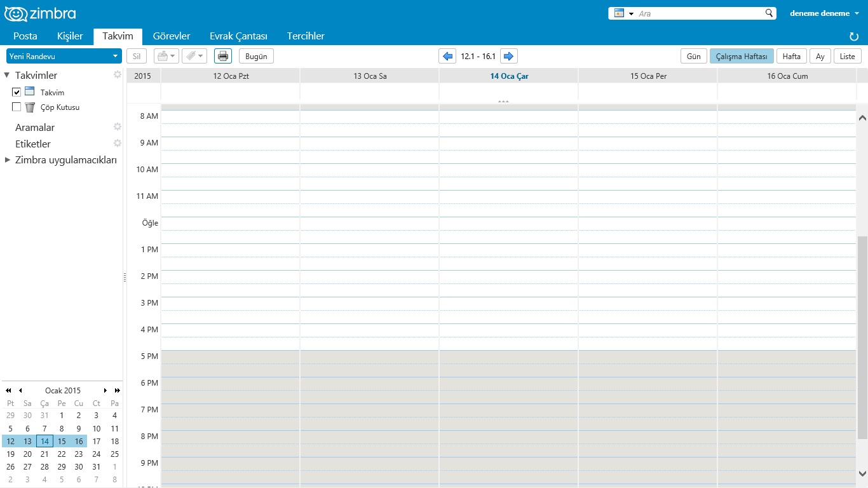
Task: Collapse the Takvimler section triangle
Action: 6,74
